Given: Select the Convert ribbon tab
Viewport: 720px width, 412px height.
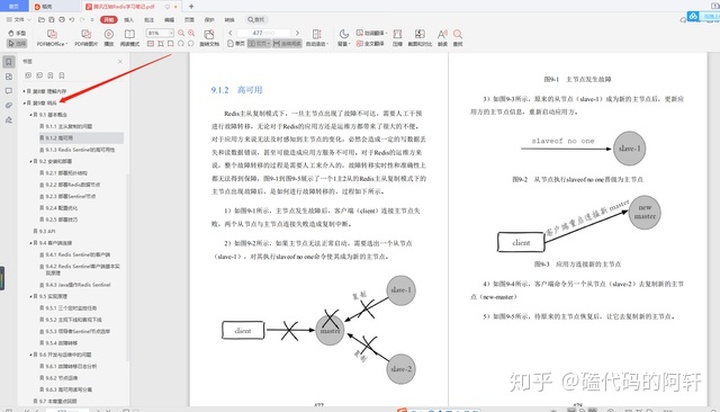Looking at the screenshot, I should (x=229, y=20).
